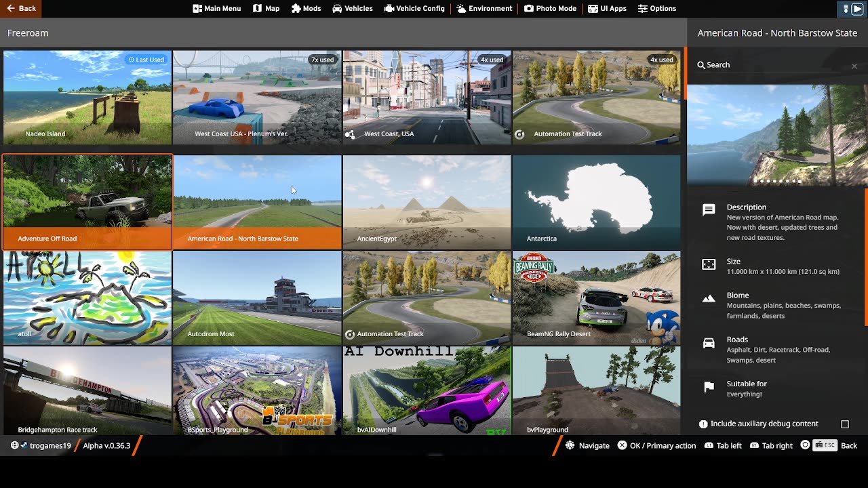Viewport: 868px width, 488px height.
Task: Click the 4x used badge on West Coast, USA
Action: pyautogui.click(x=492, y=60)
